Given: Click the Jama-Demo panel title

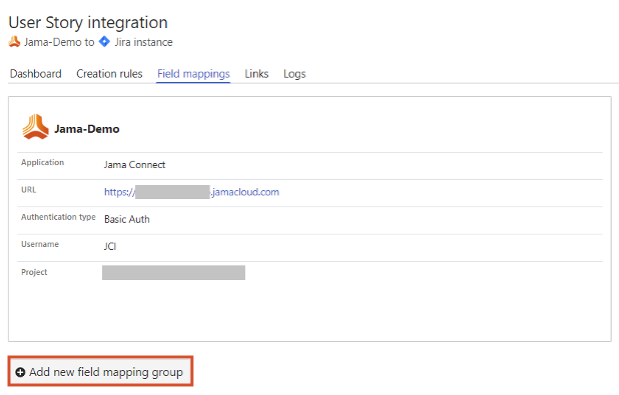Looking at the screenshot, I should click(87, 129).
